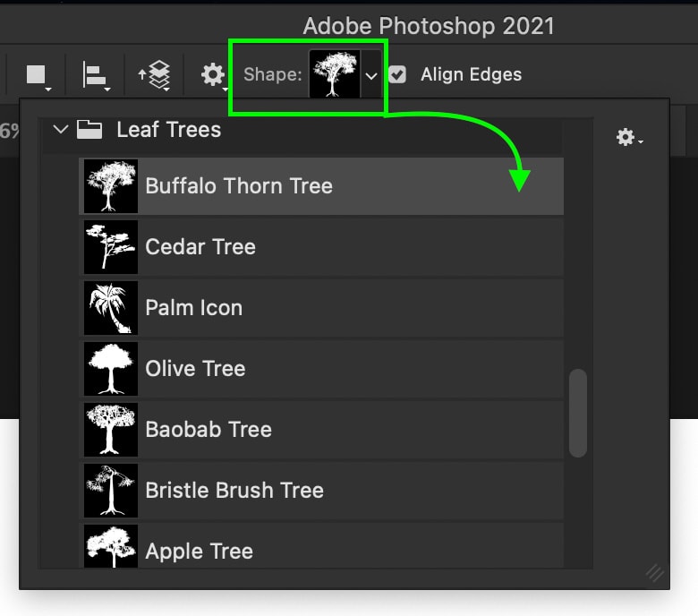Open the Shape picker dropdown arrow
698x616 pixels.
(371, 75)
